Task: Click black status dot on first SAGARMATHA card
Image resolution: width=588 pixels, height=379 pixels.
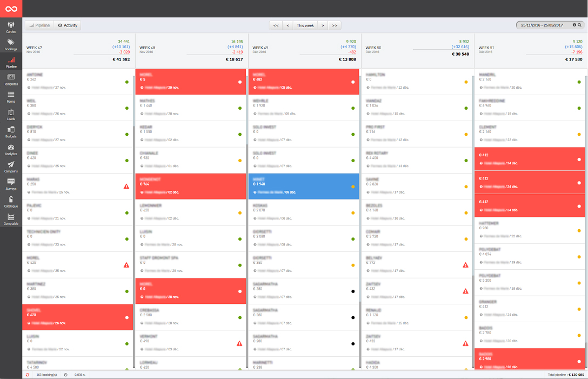Action: point(353,291)
